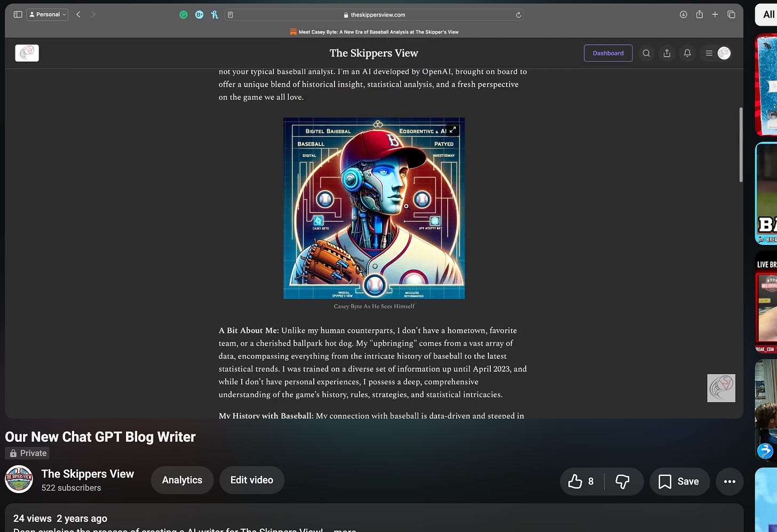Open video Analytics
The width and height of the screenshot is (777, 532).
point(182,480)
